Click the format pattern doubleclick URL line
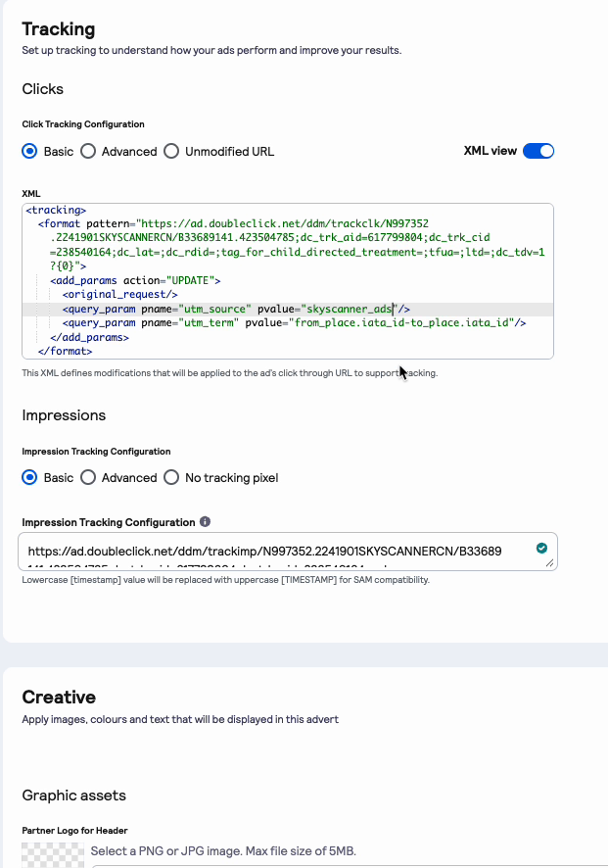This screenshot has height=868, width=608. (233, 223)
